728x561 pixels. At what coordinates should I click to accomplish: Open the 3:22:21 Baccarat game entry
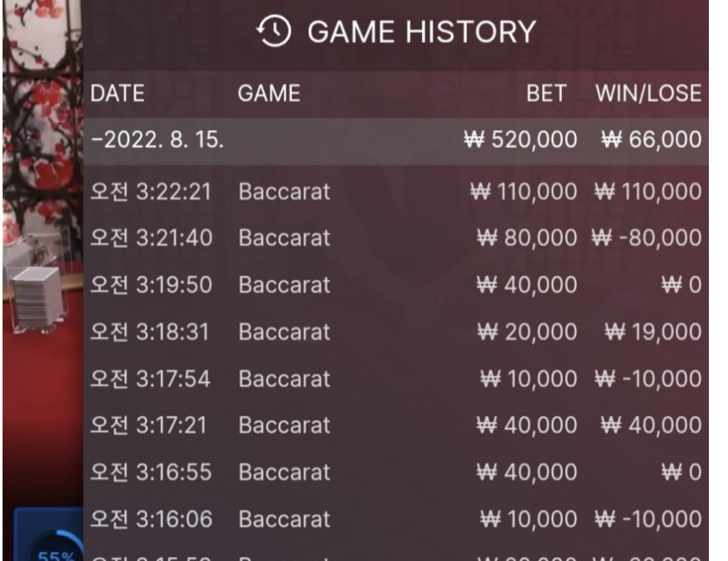pyautogui.click(x=396, y=191)
